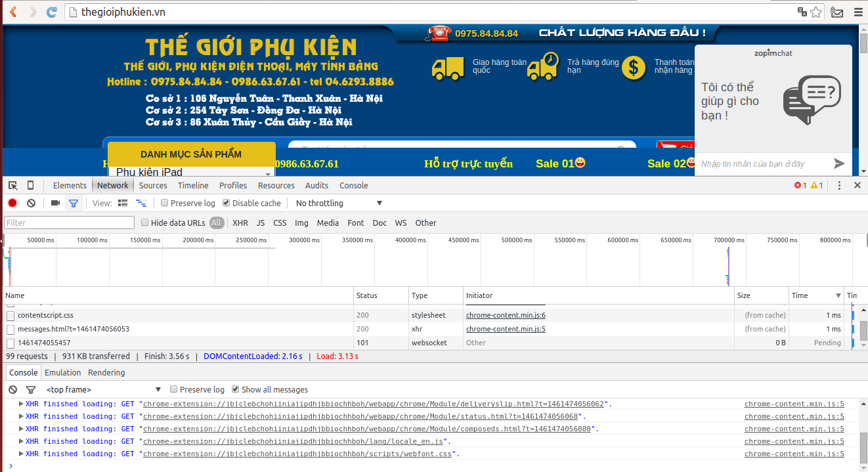The width and height of the screenshot is (868, 472).
Task: Click the red error count indicator
Action: pyautogui.click(x=800, y=186)
